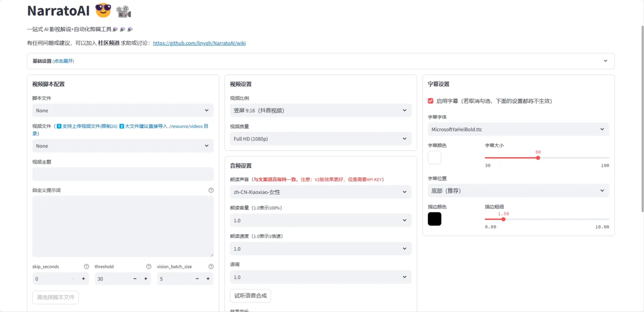The width and height of the screenshot is (644, 312).
Task: Open the 字幕字体 font dropdown
Action: pos(518,129)
